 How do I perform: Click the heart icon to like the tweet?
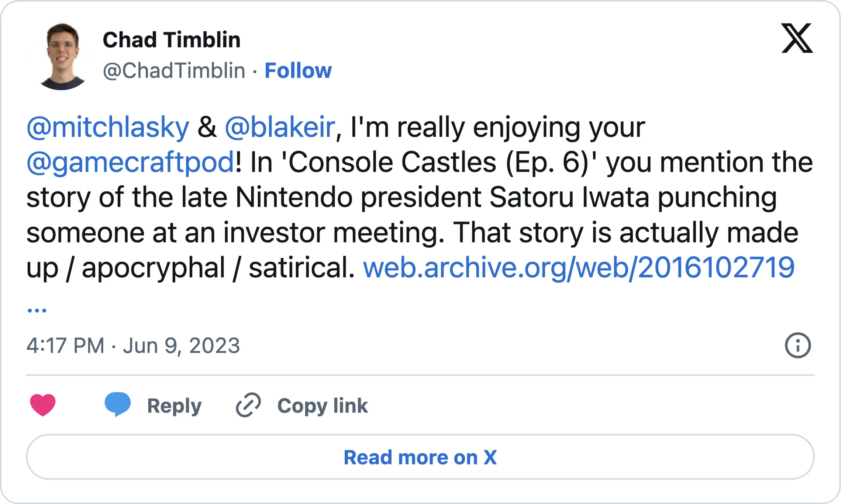(x=43, y=405)
